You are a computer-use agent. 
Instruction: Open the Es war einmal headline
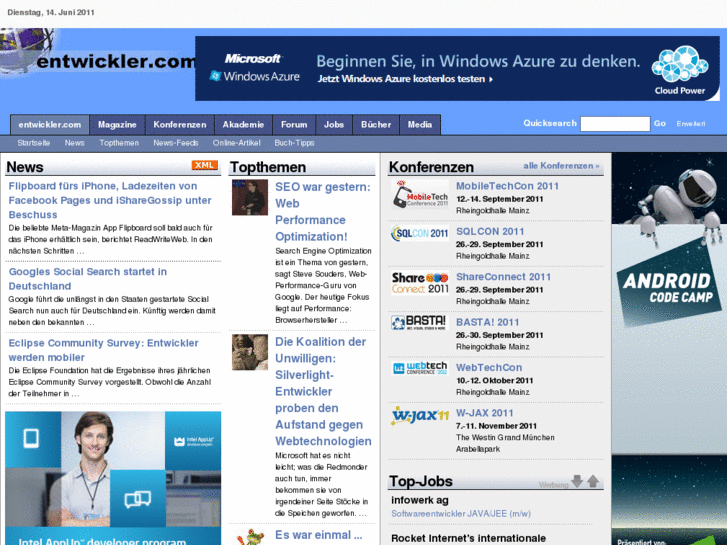(319, 535)
